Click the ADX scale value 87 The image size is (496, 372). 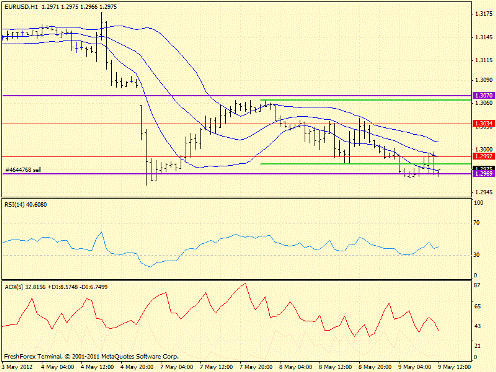click(477, 285)
